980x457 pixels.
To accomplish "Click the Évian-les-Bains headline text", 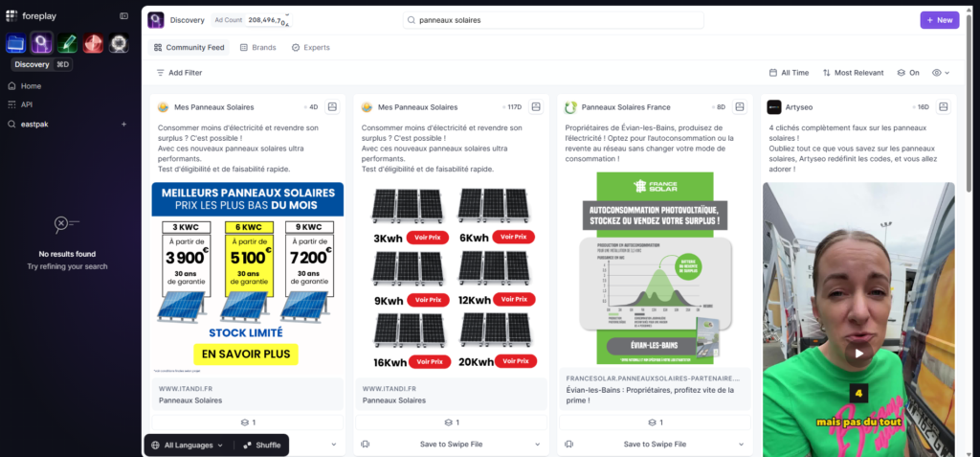I will coord(650,395).
